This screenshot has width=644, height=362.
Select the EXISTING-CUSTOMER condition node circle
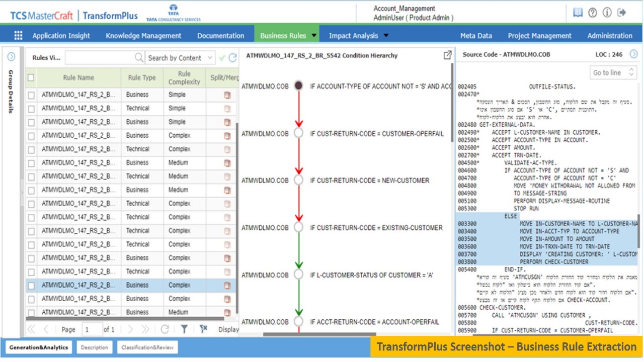click(298, 227)
